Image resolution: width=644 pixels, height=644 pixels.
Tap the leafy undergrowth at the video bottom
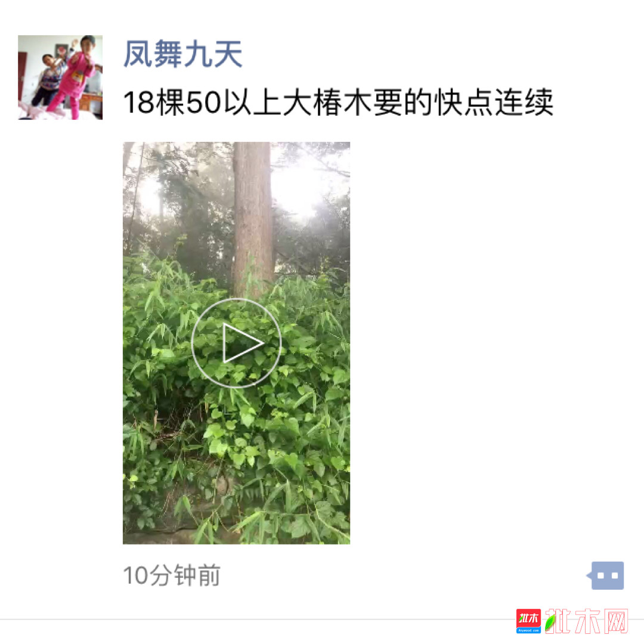click(x=236, y=472)
